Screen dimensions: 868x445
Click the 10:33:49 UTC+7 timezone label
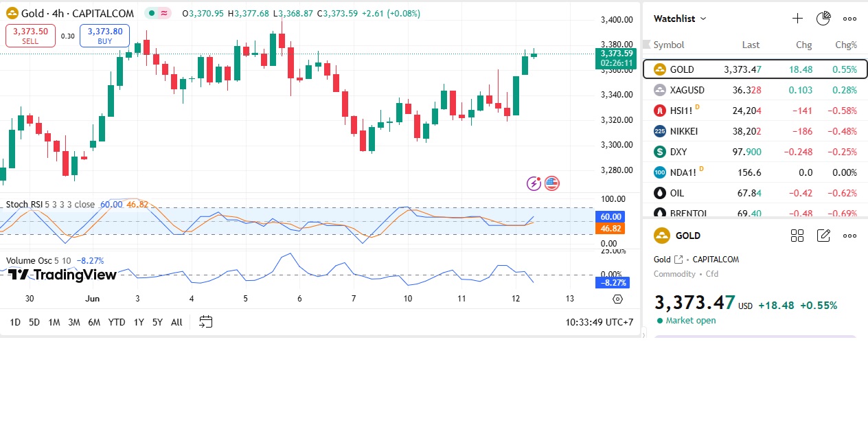coord(599,322)
